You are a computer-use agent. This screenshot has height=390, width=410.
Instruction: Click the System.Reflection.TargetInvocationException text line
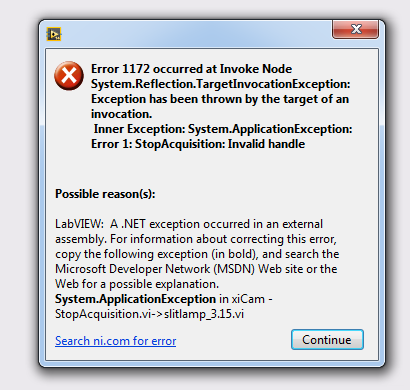[221, 84]
